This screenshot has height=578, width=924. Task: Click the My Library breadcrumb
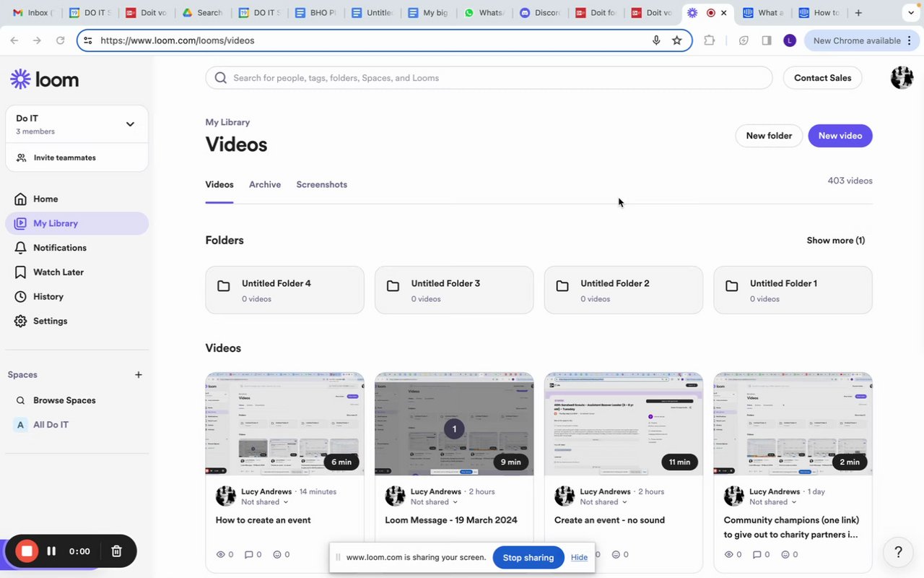point(227,122)
